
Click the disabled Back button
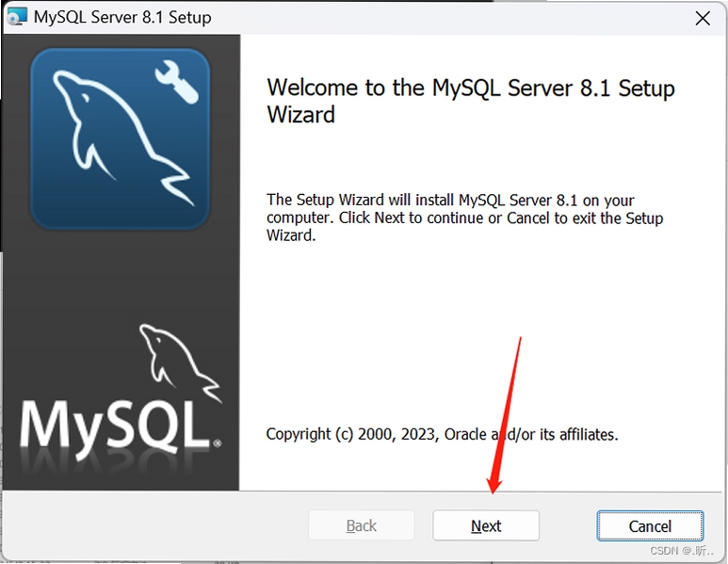click(x=362, y=525)
